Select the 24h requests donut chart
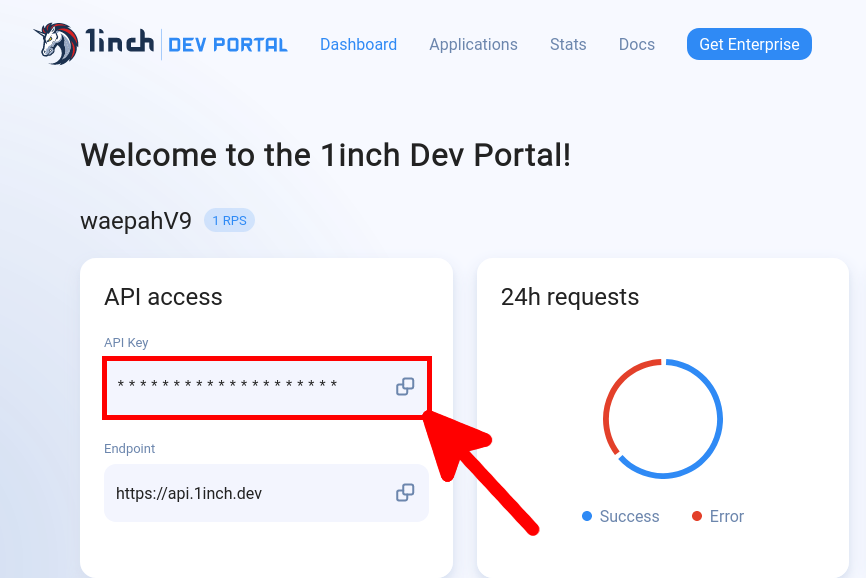Image resolution: width=866 pixels, height=578 pixels. coord(663,419)
